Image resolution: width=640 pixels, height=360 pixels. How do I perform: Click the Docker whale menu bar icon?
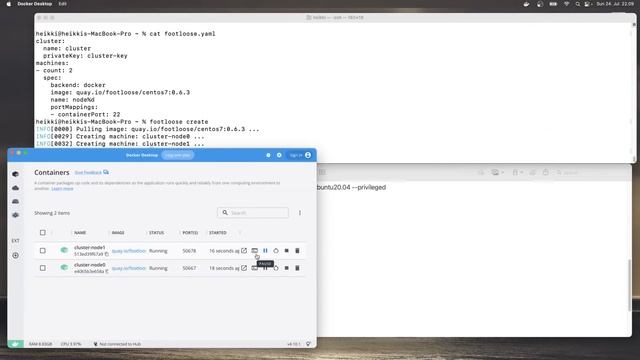click(527, 4)
